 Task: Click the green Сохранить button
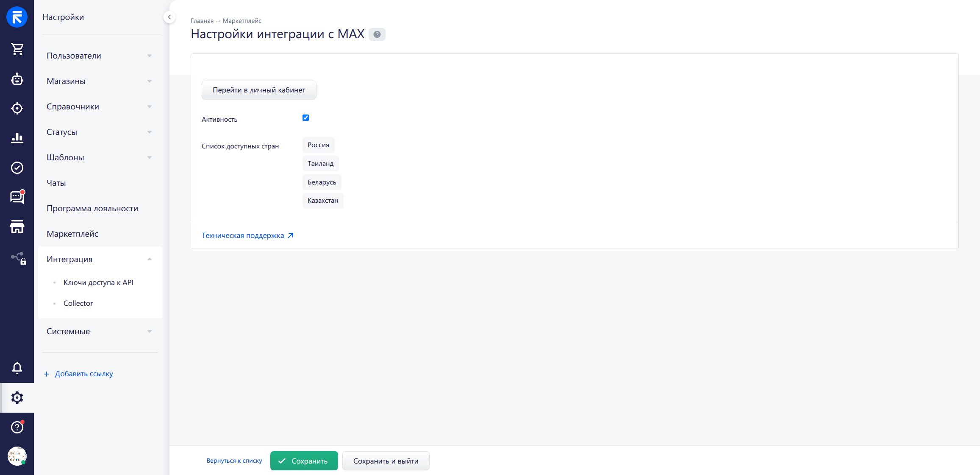304,461
